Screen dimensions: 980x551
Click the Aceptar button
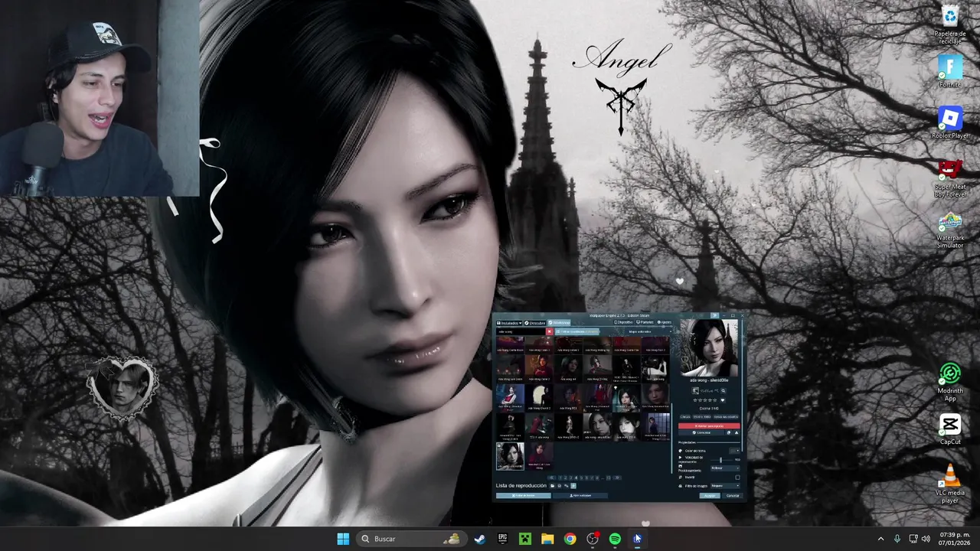pos(710,496)
